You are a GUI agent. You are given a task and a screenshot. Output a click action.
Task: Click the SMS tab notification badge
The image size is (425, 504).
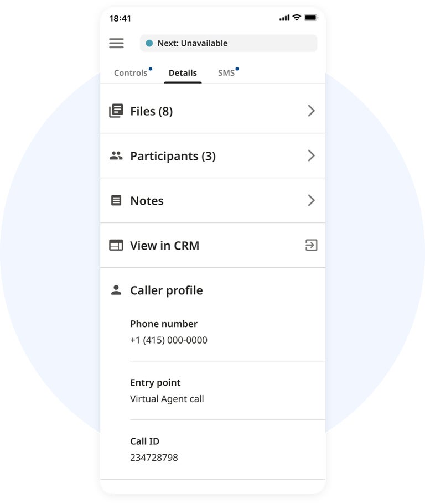point(237,68)
